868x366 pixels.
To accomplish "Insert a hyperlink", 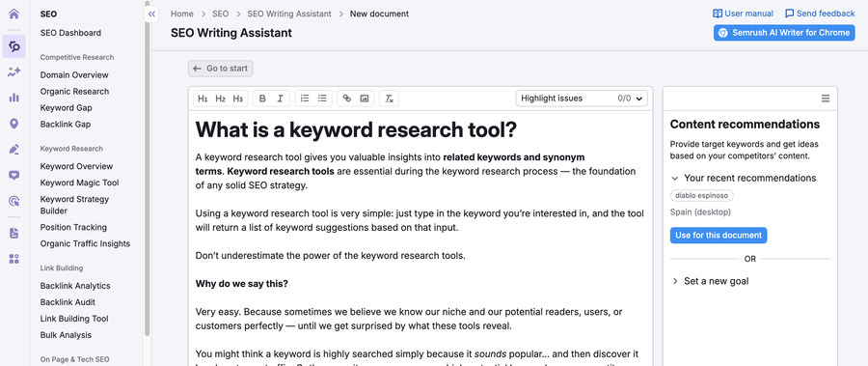I will [346, 99].
